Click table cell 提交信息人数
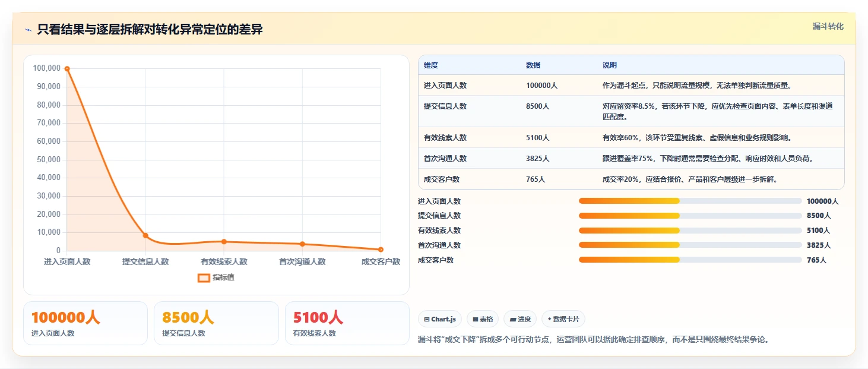 445,106
